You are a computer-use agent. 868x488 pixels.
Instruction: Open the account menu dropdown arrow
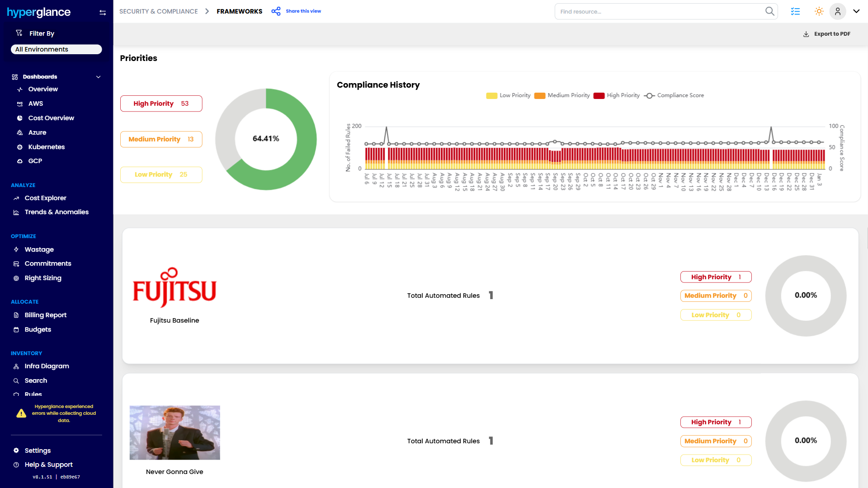856,11
